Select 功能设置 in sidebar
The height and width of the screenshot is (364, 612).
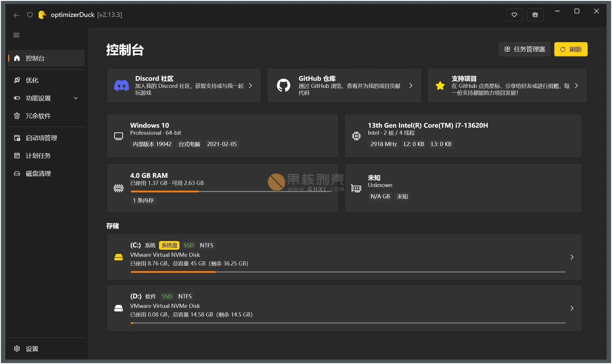point(46,98)
